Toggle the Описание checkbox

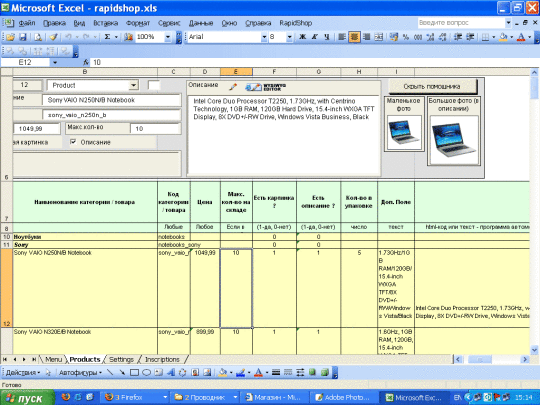[73, 142]
